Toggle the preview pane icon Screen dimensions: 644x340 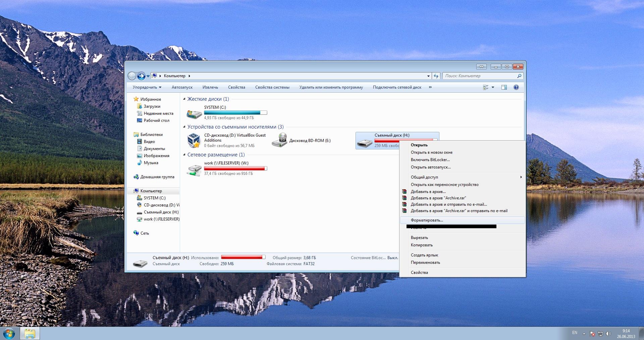click(x=504, y=87)
